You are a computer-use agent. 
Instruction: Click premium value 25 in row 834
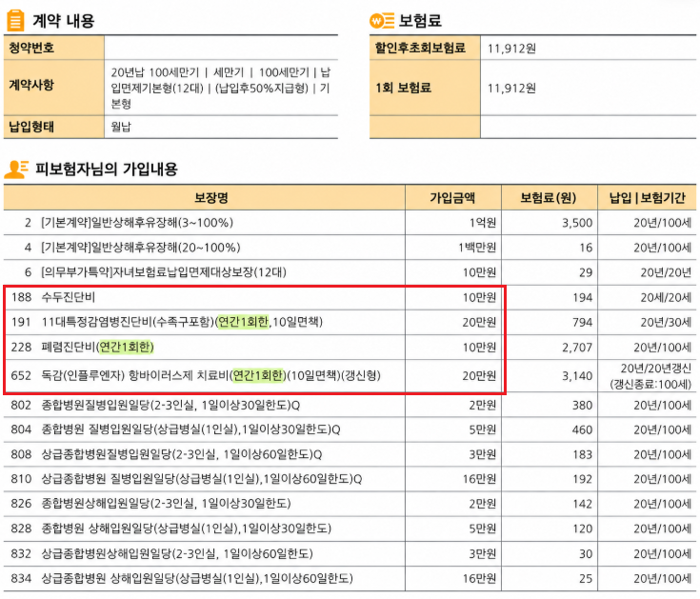pos(586,579)
